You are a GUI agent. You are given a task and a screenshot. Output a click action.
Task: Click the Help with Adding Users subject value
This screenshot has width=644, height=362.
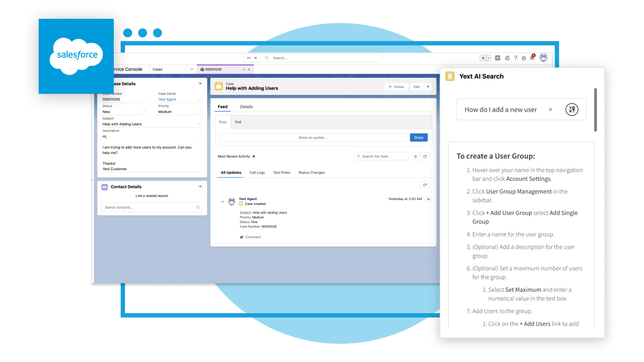(122, 124)
